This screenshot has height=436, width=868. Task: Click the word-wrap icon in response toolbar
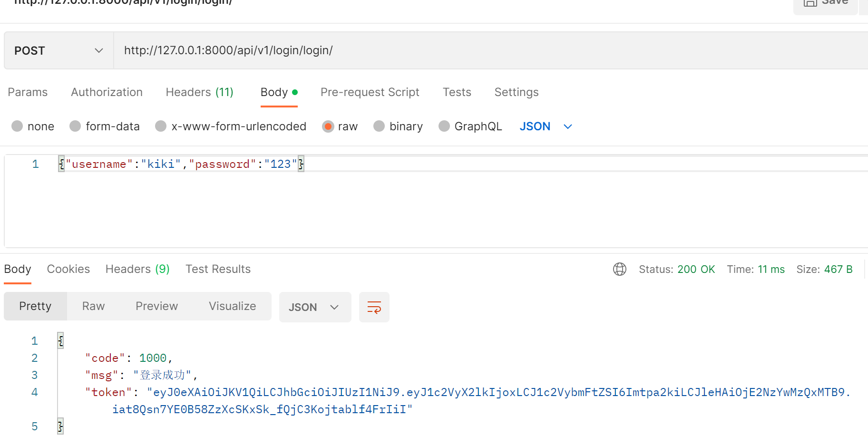(374, 307)
